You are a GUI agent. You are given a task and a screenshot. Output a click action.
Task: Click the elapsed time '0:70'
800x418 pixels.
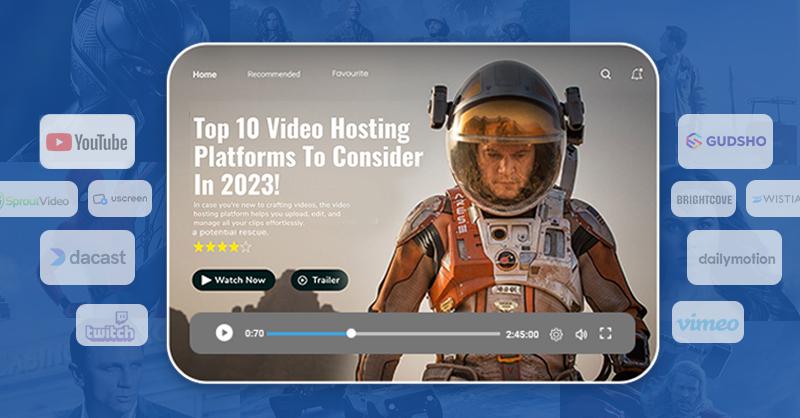pos(254,334)
